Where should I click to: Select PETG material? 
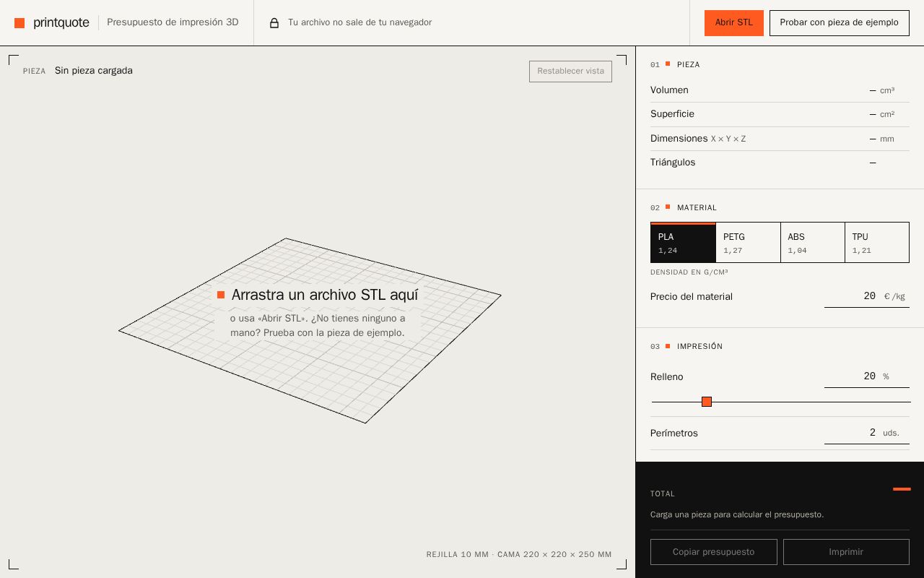click(748, 243)
